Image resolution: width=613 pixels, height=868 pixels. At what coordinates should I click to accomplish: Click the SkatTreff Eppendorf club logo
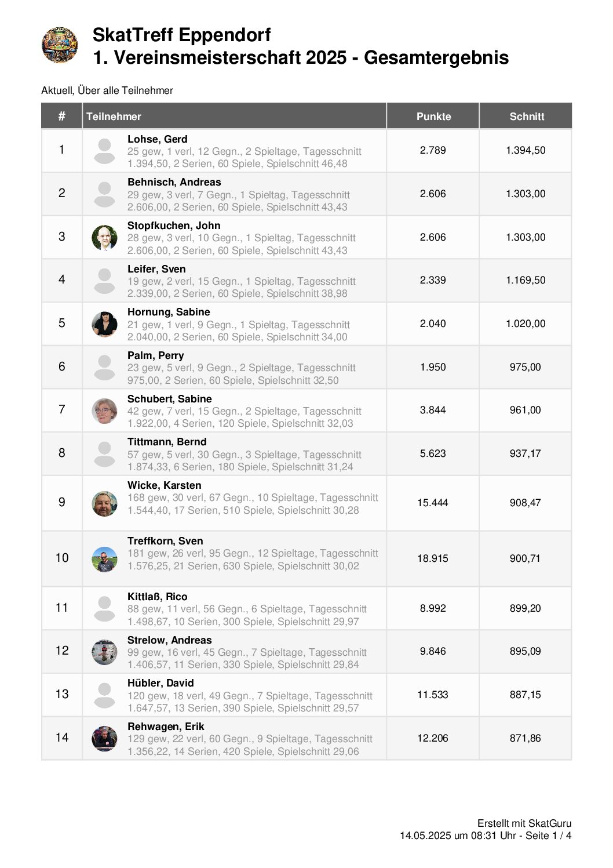(60, 45)
